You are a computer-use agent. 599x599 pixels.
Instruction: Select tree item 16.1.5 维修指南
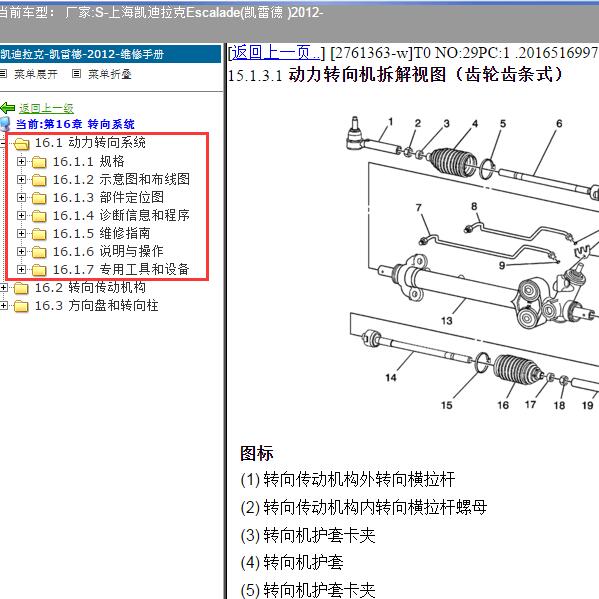[102, 233]
